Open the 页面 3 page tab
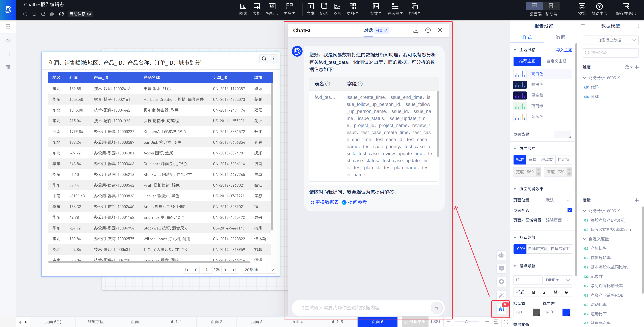644x327 pixels. pos(256,322)
